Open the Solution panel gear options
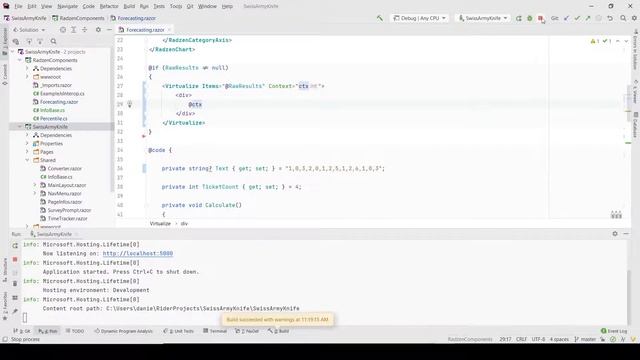Screen dimensions: 640x360 click(98, 30)
